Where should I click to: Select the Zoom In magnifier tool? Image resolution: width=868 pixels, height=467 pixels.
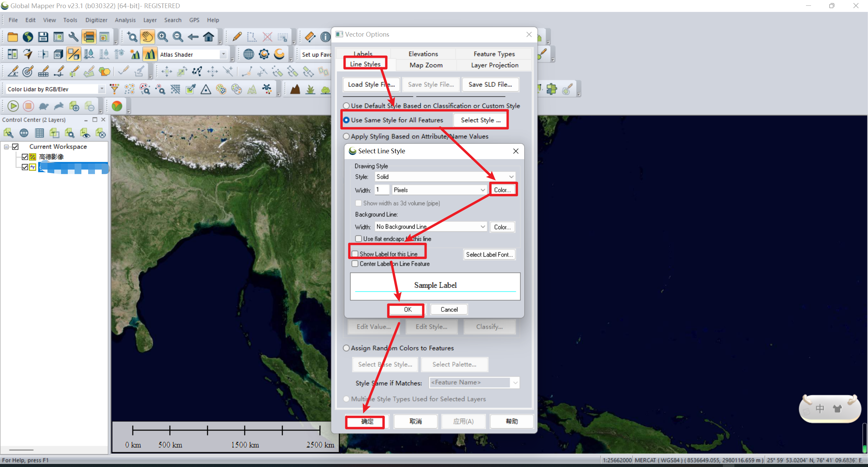[163, 37]
